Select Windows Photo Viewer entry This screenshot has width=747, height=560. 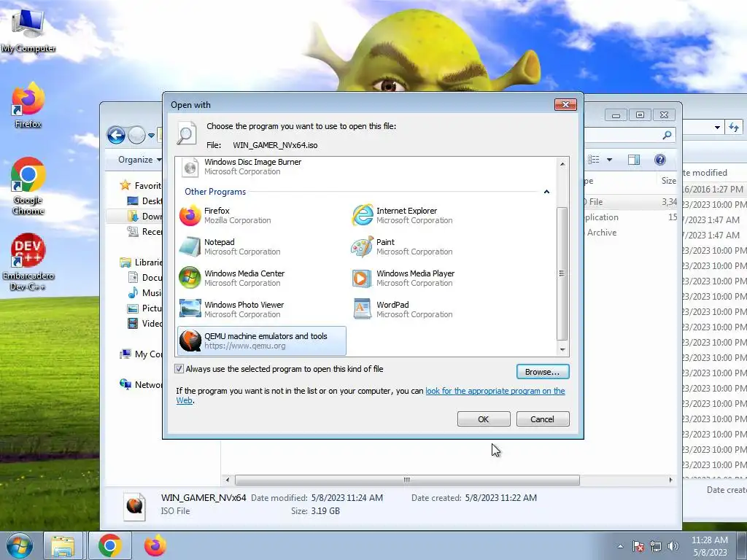261,309
